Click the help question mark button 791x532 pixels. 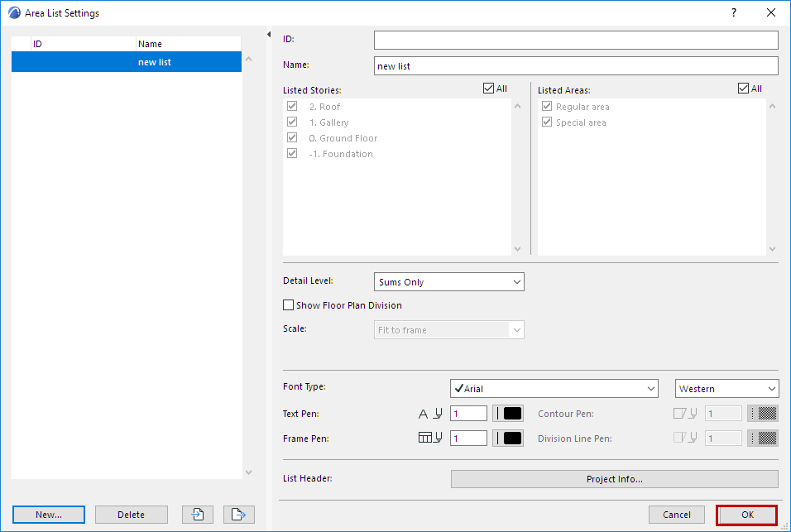[x=734, y=12]
